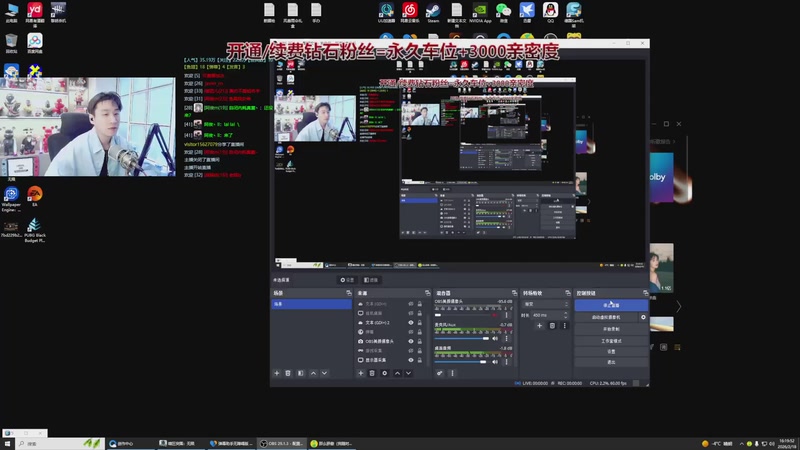
Task: Adjust OBS美颜摄像头 volume slider
Action: click(461, 315)
